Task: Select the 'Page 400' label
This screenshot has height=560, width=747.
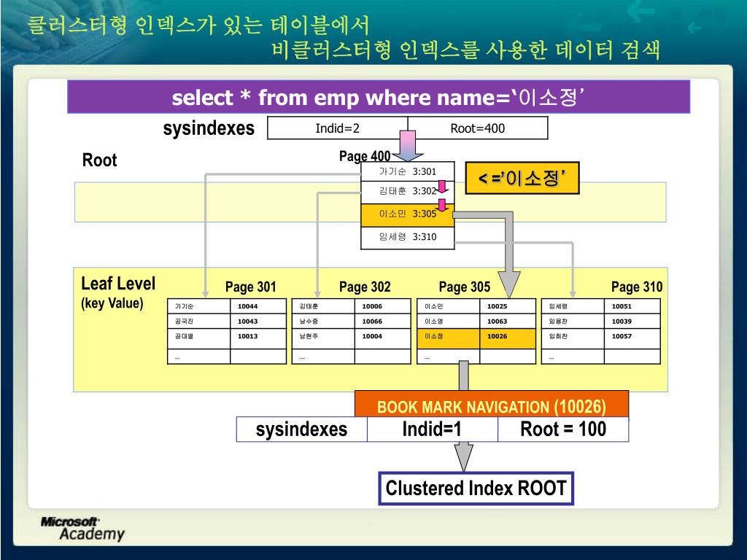Action: (x=365, y=156)
